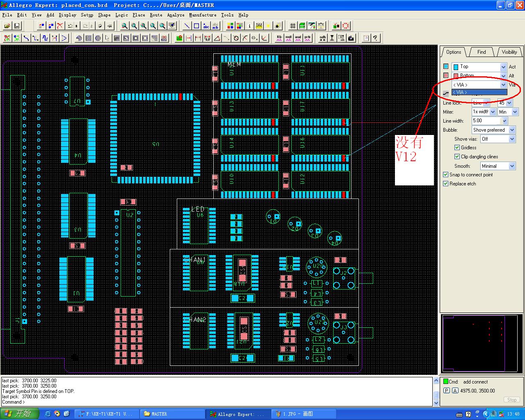Click the Command > prompt line
The width and height of the screenshot is (525, 420).
tap(14, 402)
